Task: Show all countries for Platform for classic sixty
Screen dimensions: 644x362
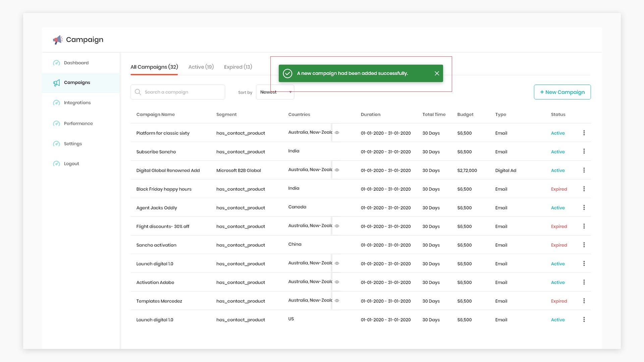Action: 337,133
